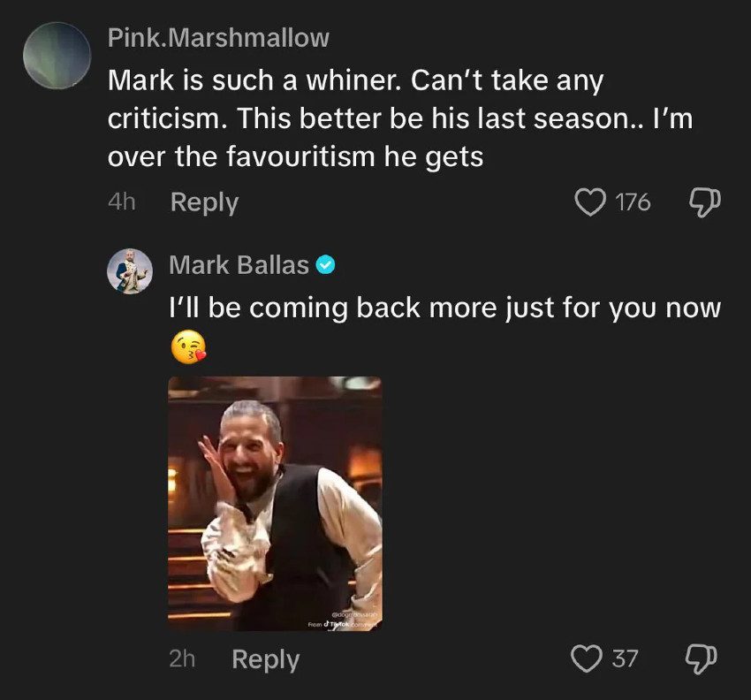This screenshot has height=700, width=751.
Task: Open the Mark Ballas username link
Action: coord(239,264)
